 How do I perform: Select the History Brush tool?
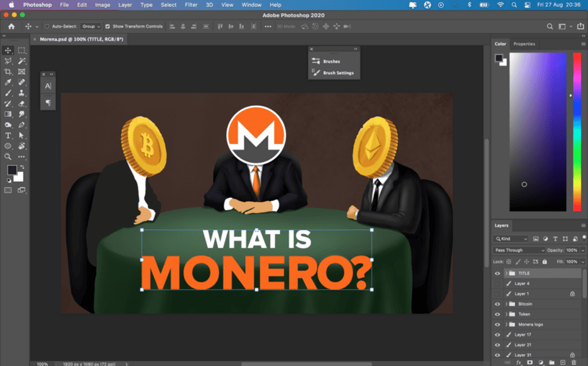click(x=8, y=103)
